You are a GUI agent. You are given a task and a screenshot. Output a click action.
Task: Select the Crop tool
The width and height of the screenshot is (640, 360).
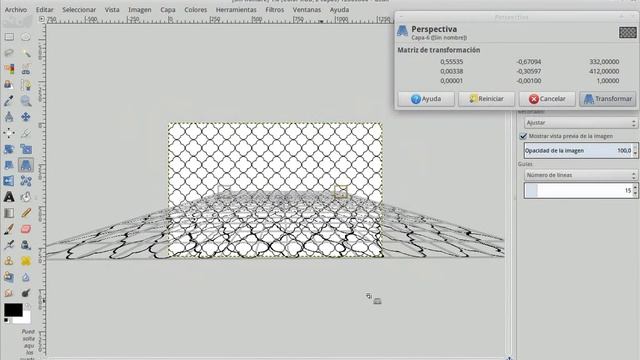pyautogui.click(x=26, y=133)
